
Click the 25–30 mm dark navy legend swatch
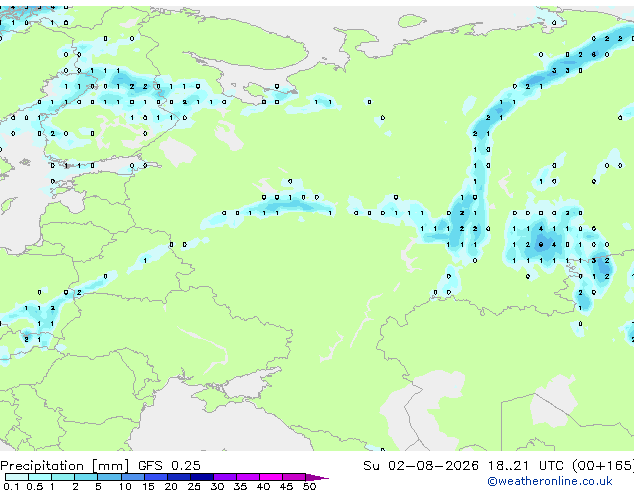pos(201,477)
